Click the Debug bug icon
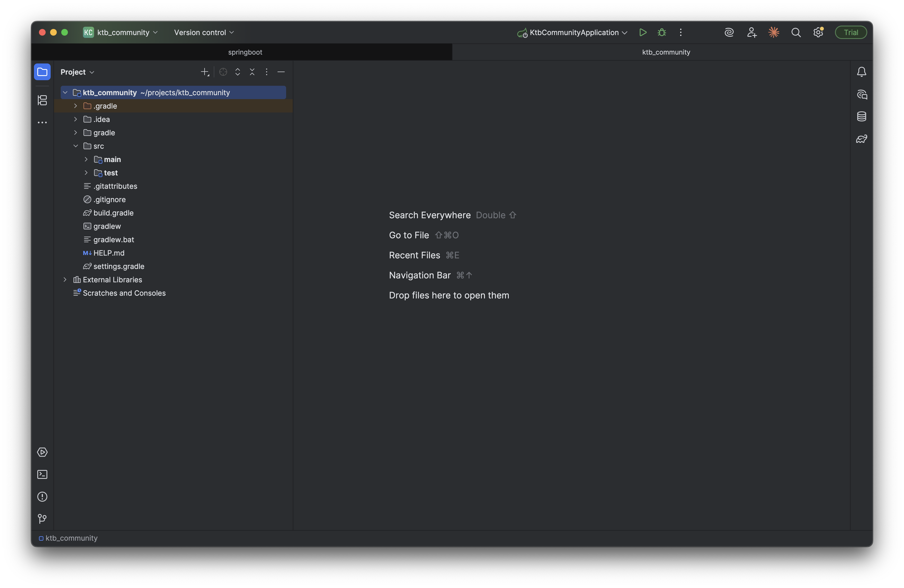Screen dimensions: 904x588 coord(662,32)
